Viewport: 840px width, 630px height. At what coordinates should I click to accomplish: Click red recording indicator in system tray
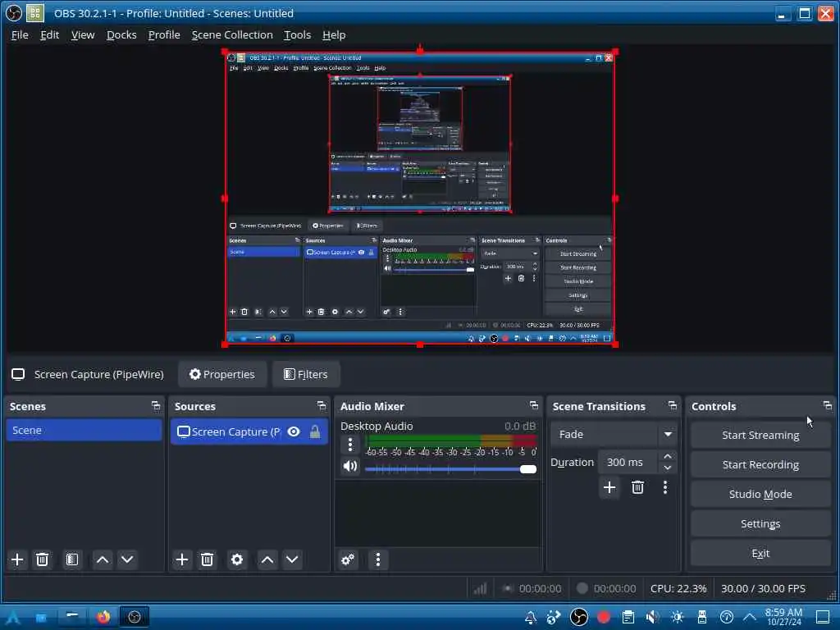604,617
